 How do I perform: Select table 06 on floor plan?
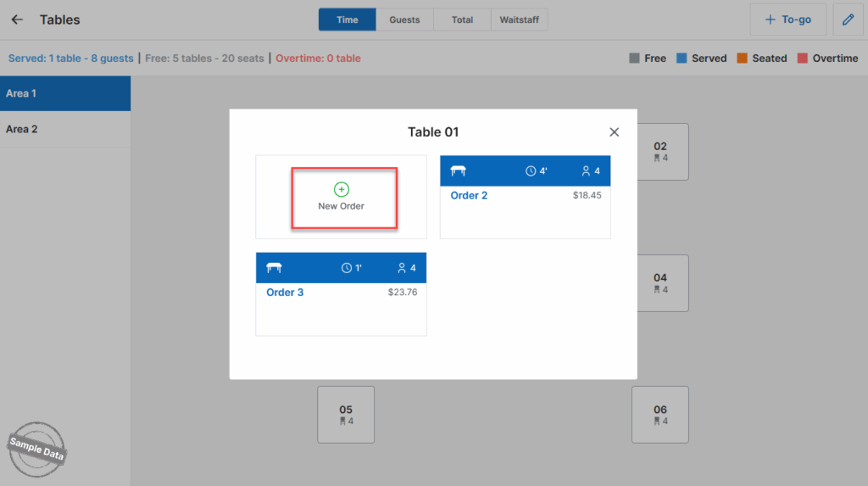click(x=659, y=415)
